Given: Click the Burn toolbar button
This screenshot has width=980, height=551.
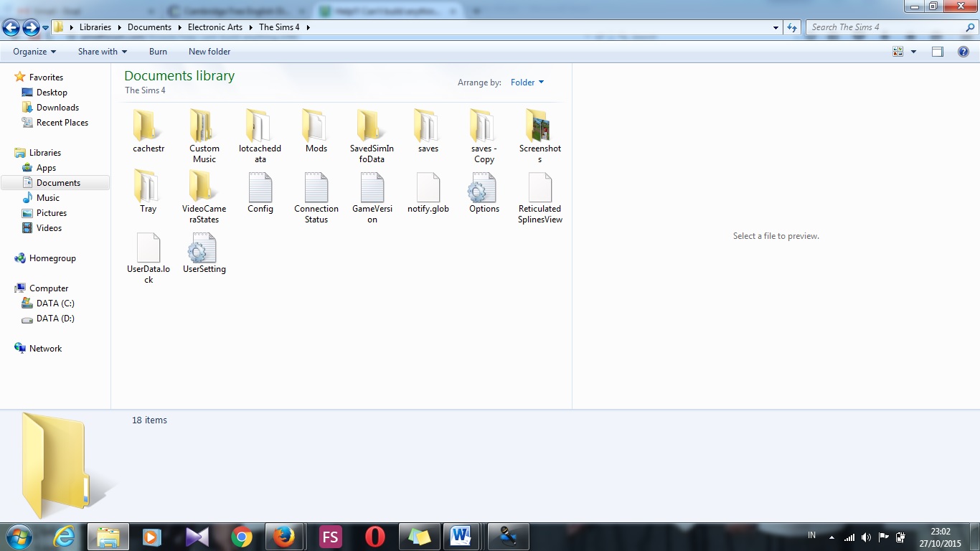Looking at the screenshot, I should [158, 52].
